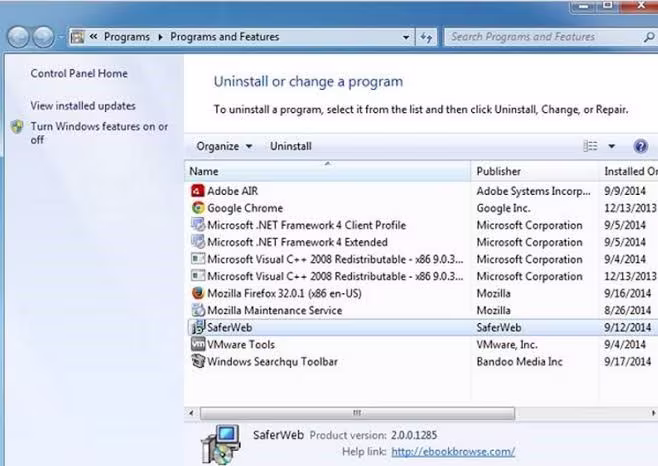Click install date 8/26/2014
658x466 pixels.
pyautogui.click(x=628, y=311)
